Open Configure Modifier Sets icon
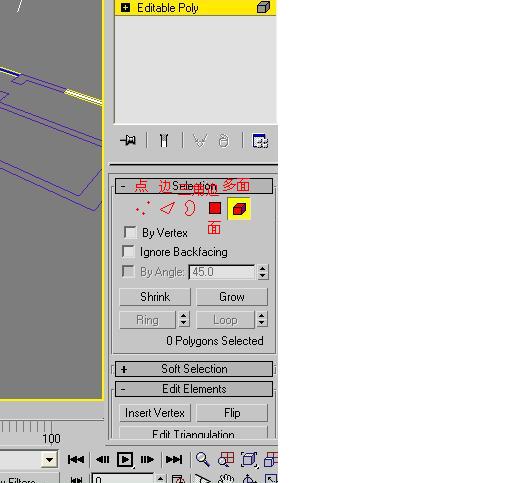This screenshot has width=512, height=483. (x=260, y=140)
